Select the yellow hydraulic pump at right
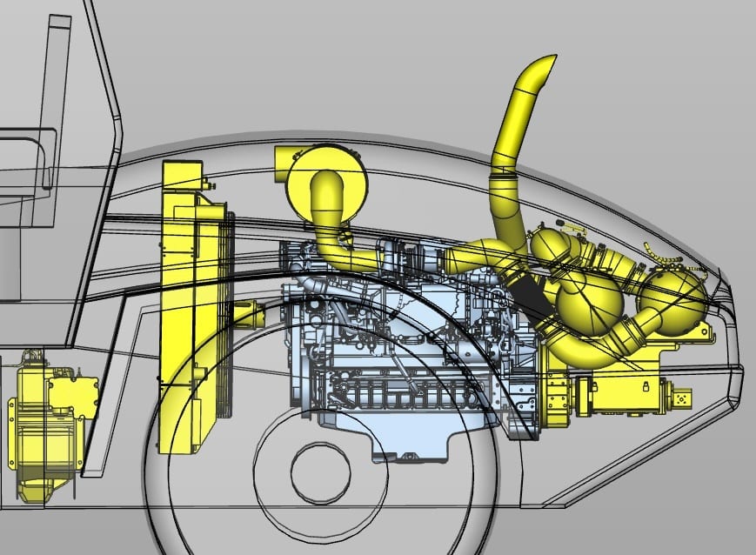 point(625,396)
